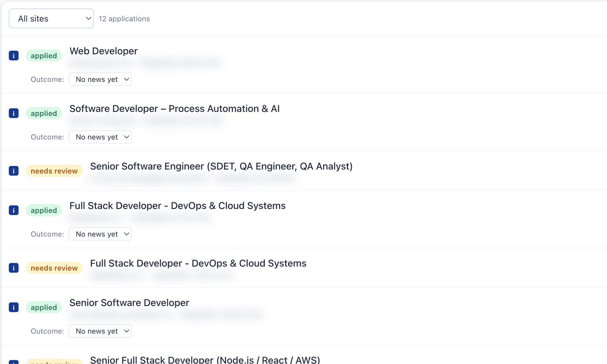Open info icon for Senior Software Engineer (SDET) row
This screenshot has height=364, width=607.
[x=14, y=171]
